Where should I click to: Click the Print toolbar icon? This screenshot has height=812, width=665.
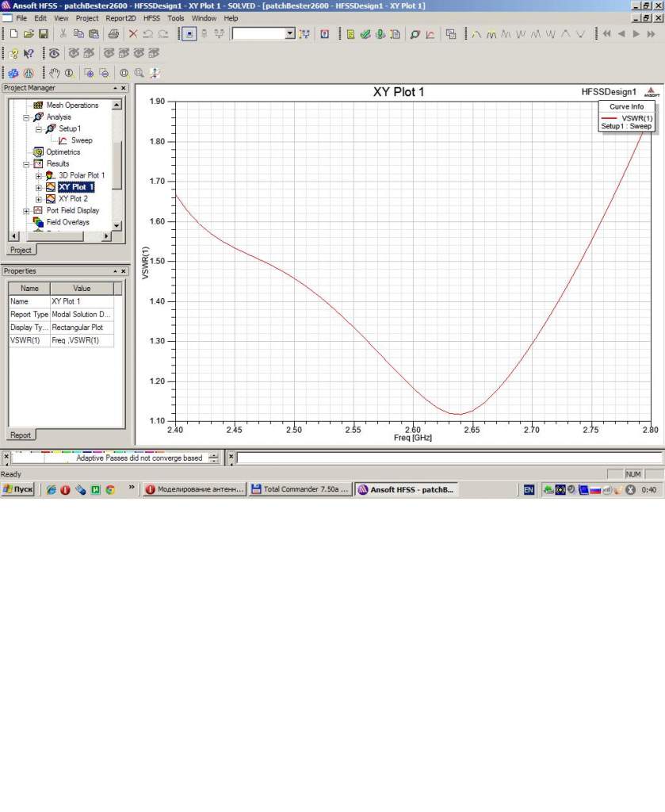(x=113, y=34)
